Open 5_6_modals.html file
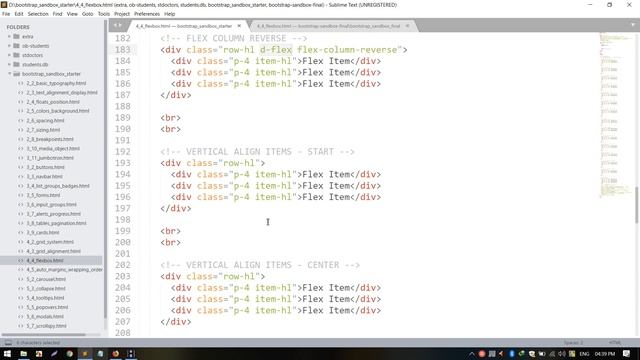Image resolution: width=640 pixels, height=360 pixels. click(x=45, y=317)
